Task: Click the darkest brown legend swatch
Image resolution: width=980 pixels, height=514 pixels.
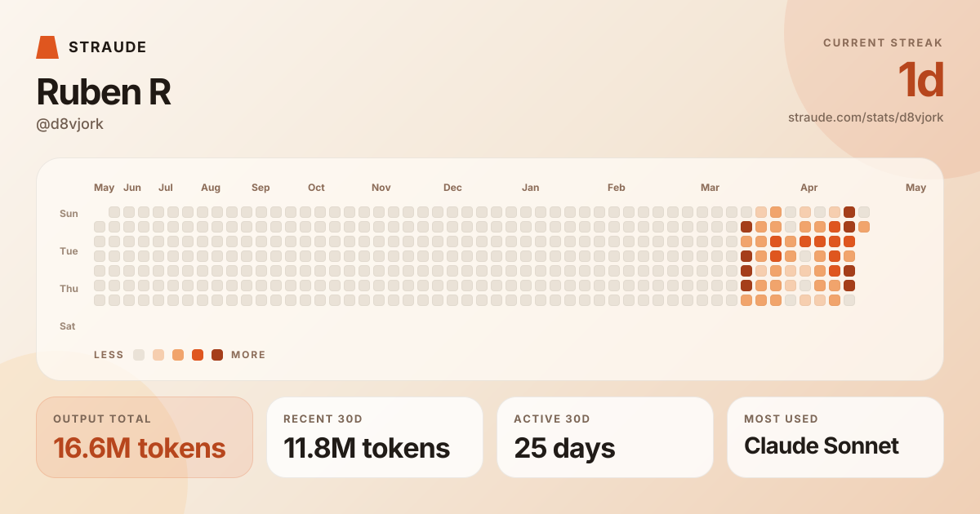Action: (x=217, y=355)
